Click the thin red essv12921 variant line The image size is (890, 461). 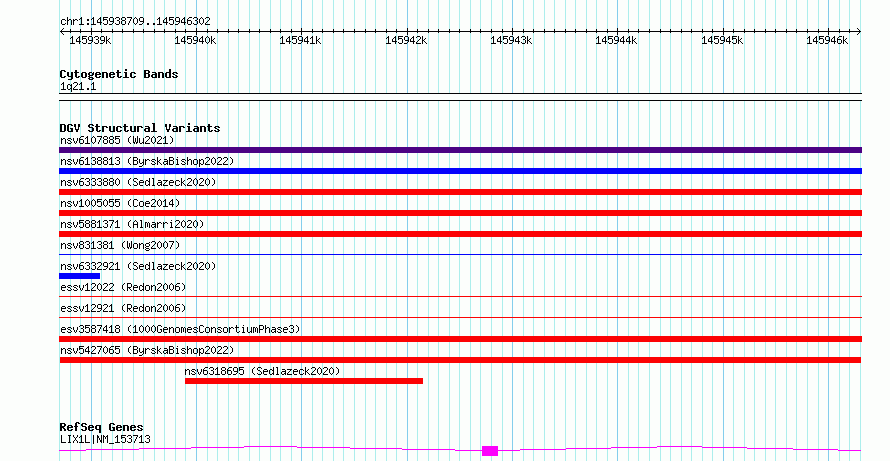pyautogui.click(x=460, y=317)
